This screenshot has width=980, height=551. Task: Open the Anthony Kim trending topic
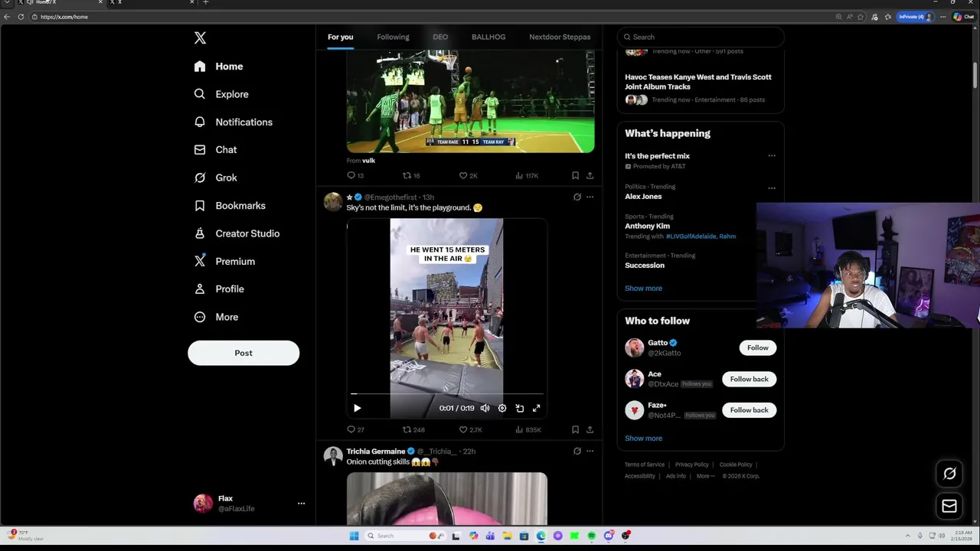click(647, 226)
